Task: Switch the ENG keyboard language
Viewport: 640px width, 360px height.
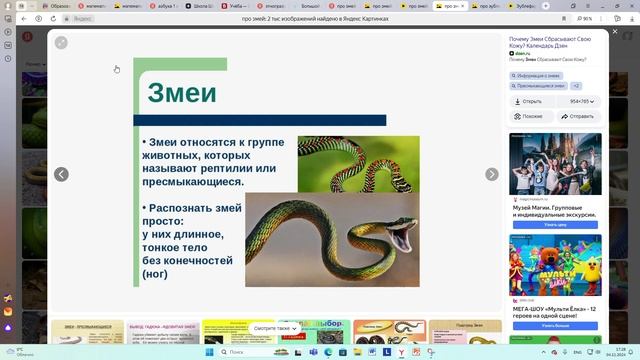Action: click(577, 352)
